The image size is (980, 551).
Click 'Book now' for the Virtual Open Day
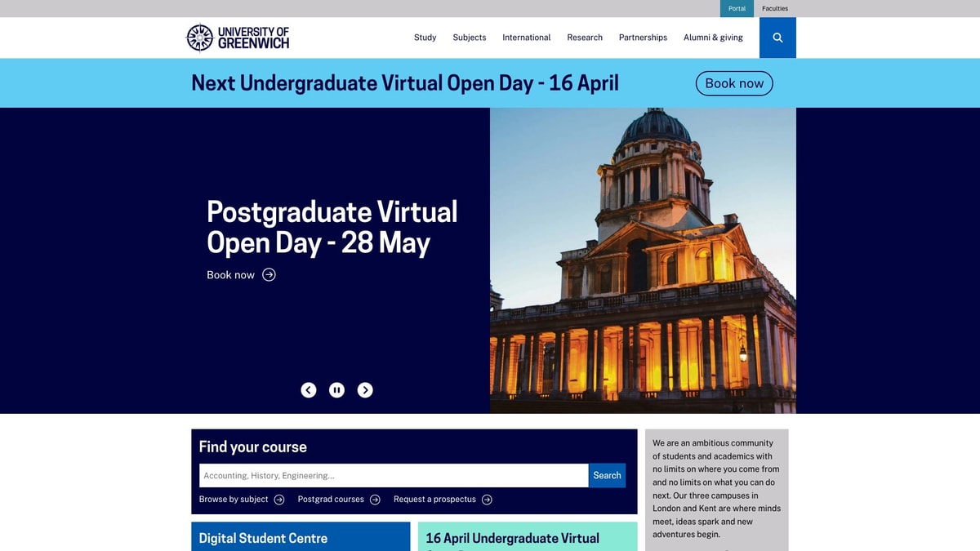coord(733,82)
